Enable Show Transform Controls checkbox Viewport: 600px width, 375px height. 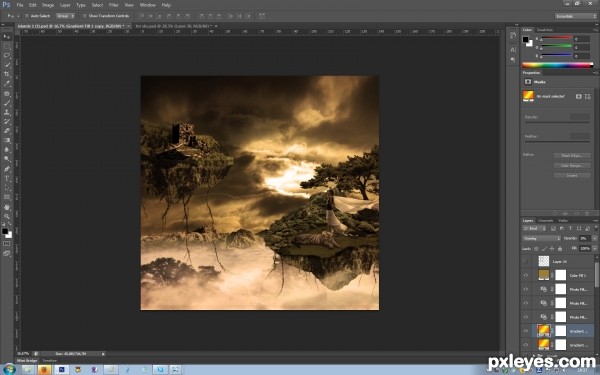85,16
